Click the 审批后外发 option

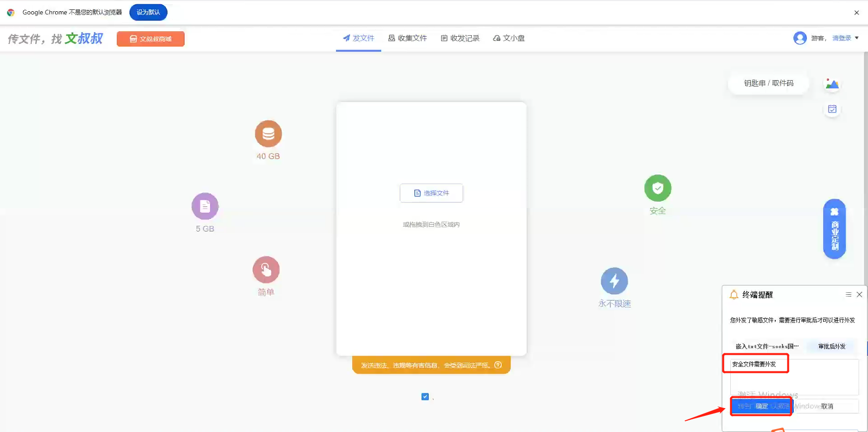(x=832, y=346)
